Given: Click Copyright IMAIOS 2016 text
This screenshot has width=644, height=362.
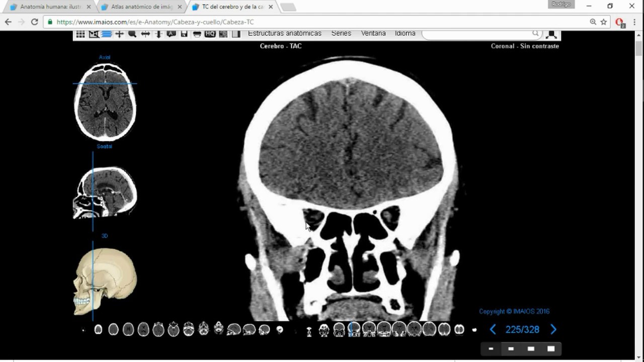Looking at the screenshot, I should click(514, 312).
